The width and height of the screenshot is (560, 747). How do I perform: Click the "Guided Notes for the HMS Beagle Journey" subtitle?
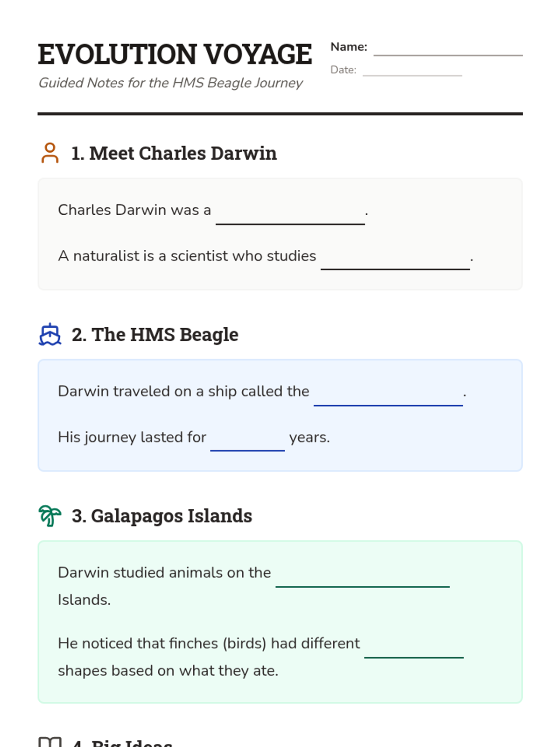coord(170,83)
